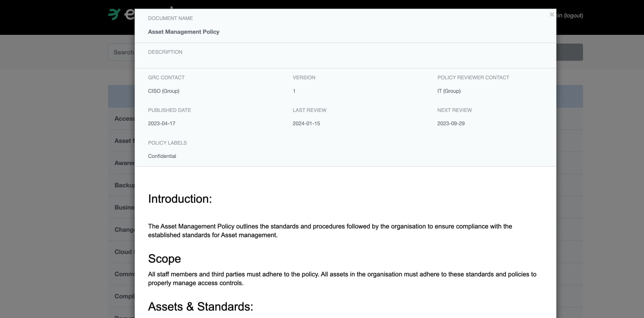The width and height of the screenshot is (644, 318).
Task: Click the Assets & Standards heading
Action: 201,307
